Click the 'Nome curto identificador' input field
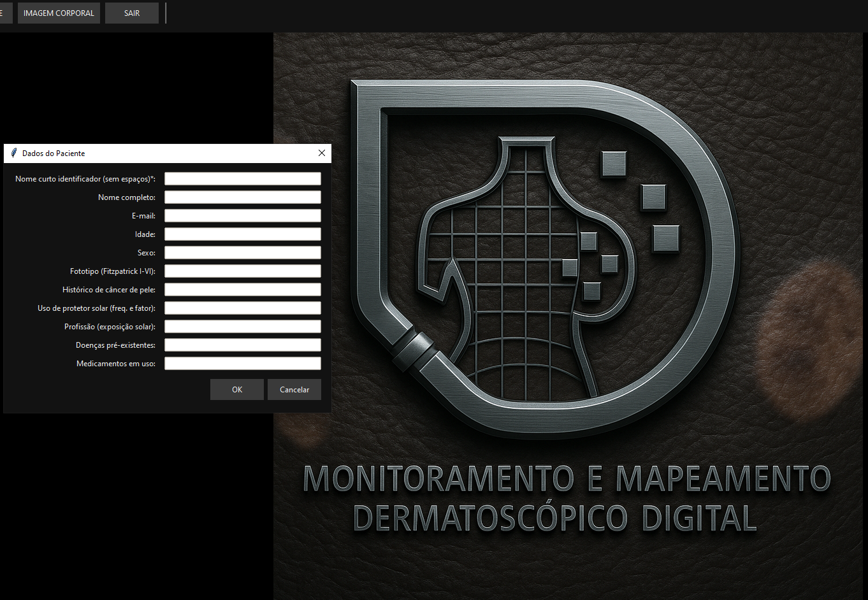This screenshot has width=868, height=600. [242, 178]
